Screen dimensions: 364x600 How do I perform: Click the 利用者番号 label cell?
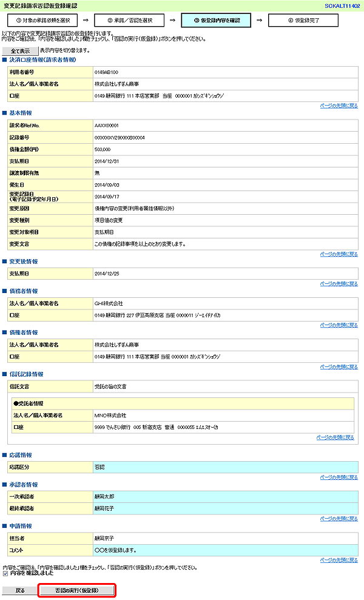50,72
